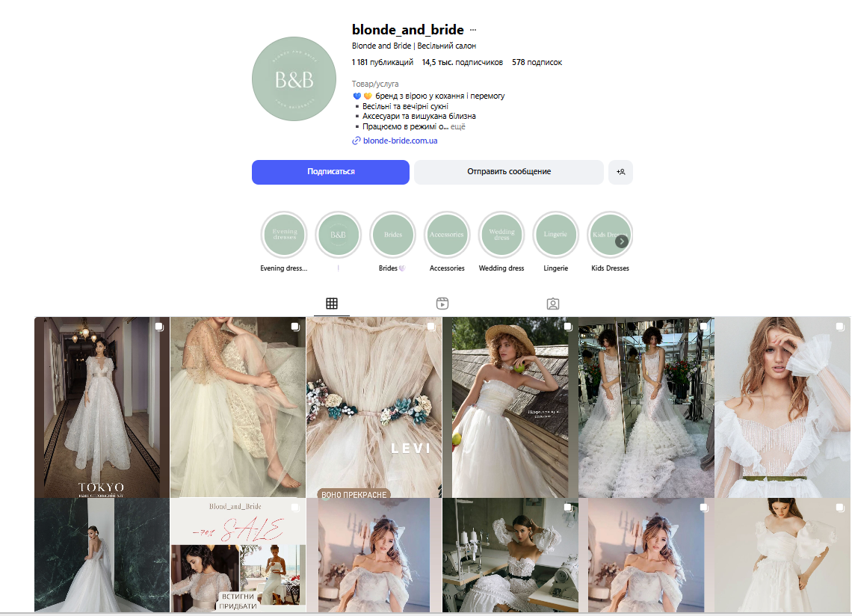The height and width of the screenshot is (616, 852).
Task: Click the add similar accounts icon button
Action: tap(620, 172)
